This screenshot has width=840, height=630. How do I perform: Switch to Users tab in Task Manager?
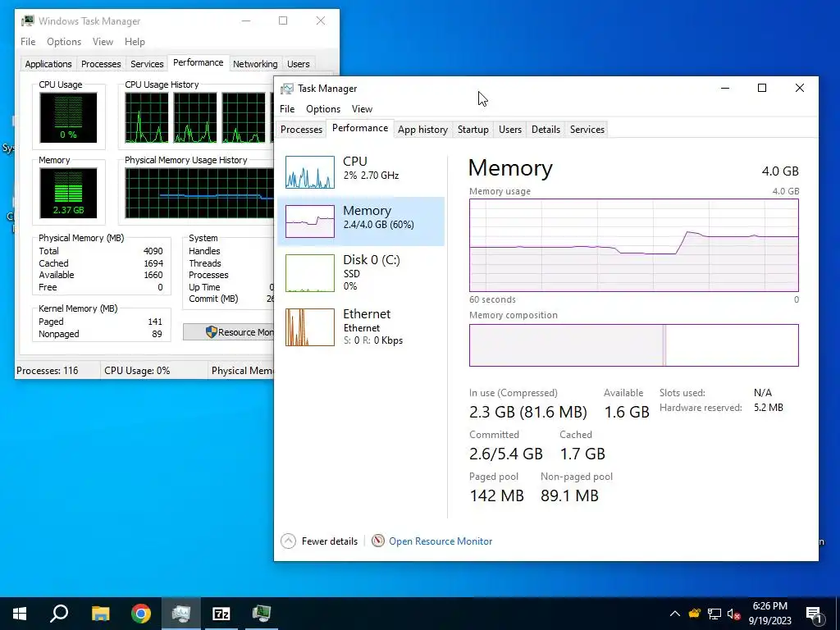click(x=510, y=130)
